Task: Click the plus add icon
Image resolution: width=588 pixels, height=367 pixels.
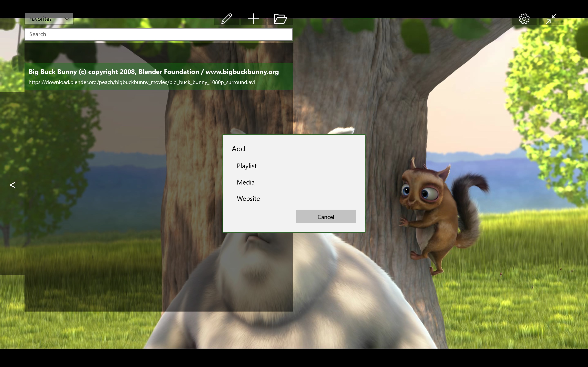Action: click(253, 19)
